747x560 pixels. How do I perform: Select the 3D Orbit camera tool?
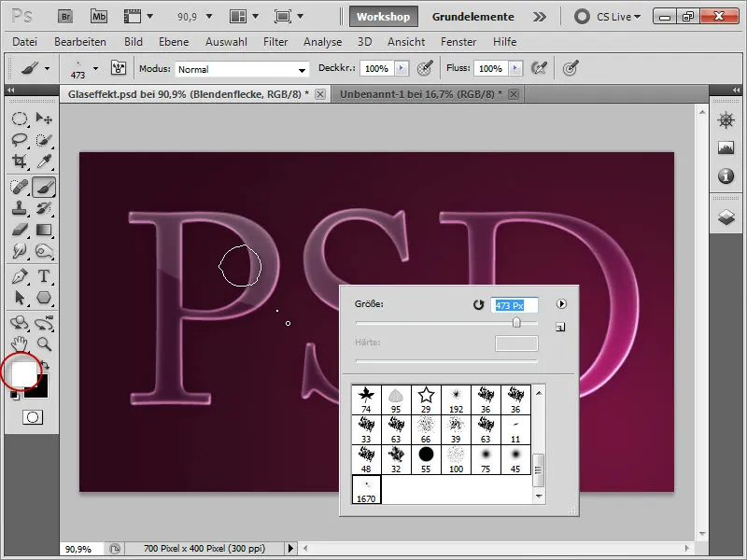[44, 323]
